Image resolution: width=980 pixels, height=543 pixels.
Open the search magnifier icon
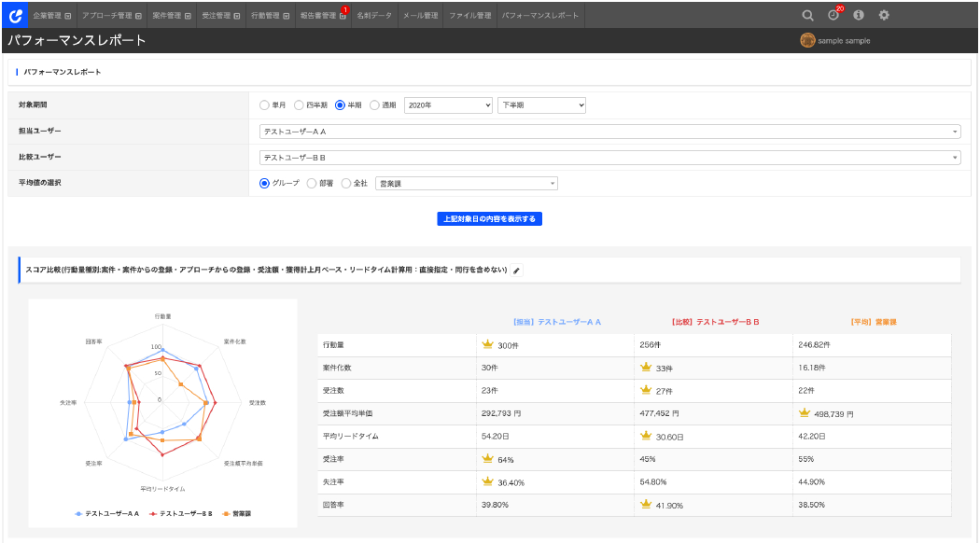tap(808, 15)
